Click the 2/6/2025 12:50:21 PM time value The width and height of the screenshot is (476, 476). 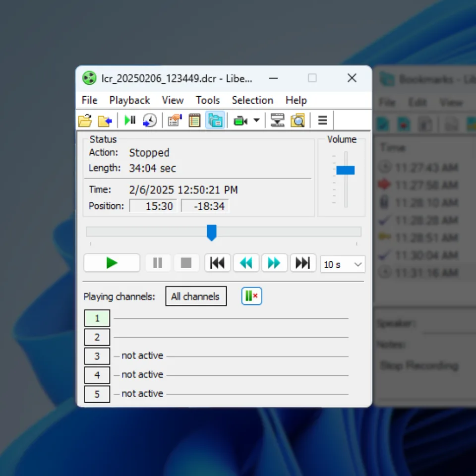tap(183, 190)
